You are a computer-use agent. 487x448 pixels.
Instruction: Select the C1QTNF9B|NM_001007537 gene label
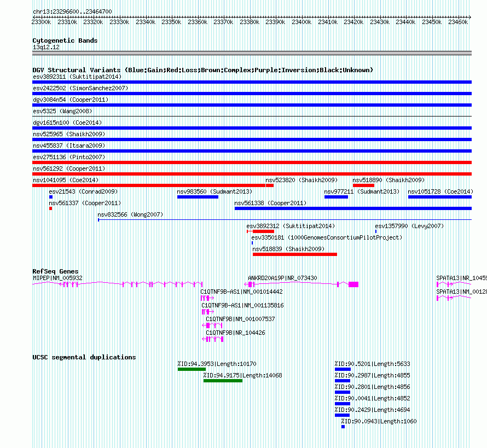click(x=240, y=319)
